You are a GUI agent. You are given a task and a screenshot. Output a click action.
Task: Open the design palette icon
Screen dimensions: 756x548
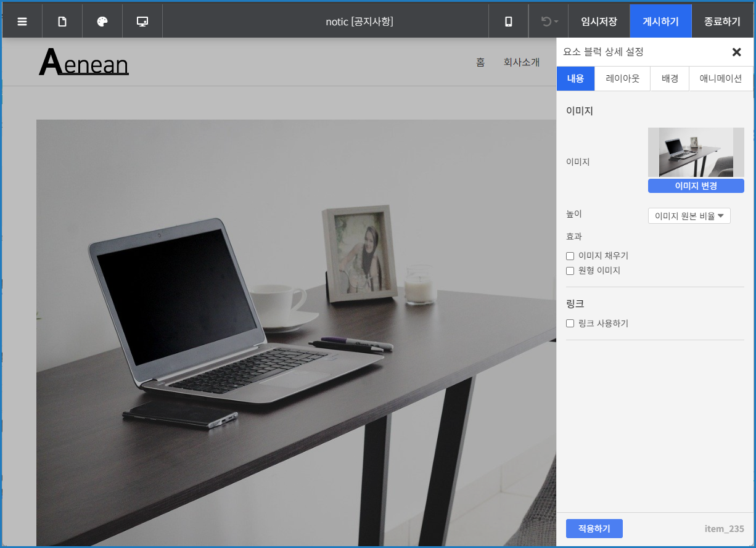point(102,22)
